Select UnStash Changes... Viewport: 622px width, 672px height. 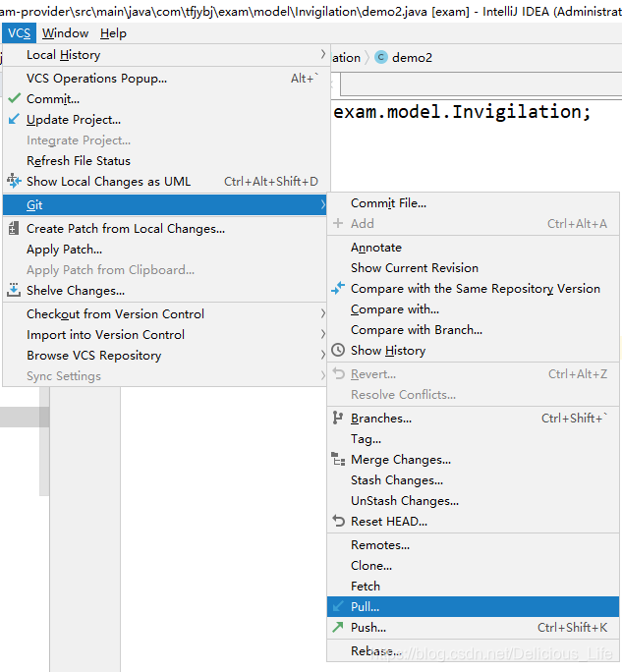(473, 500)
